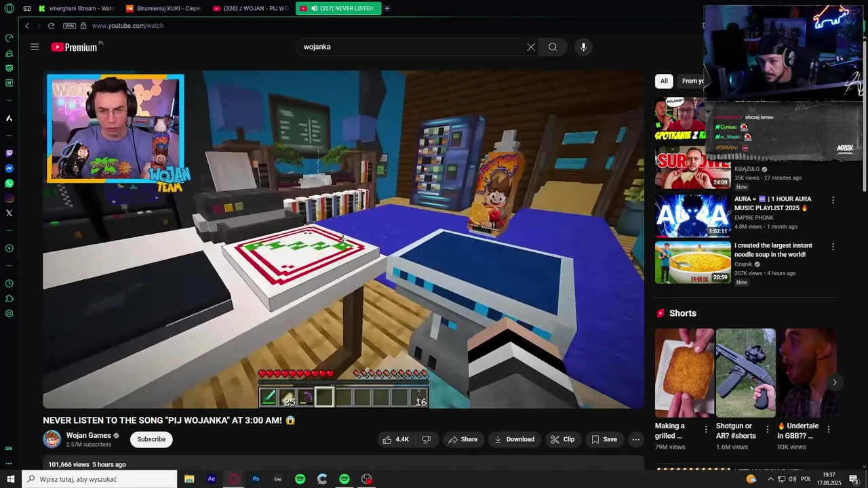Open options for 'Shotgun or AR?' short
Viewport: 868px width, 488px height.
tap(768, 429)
